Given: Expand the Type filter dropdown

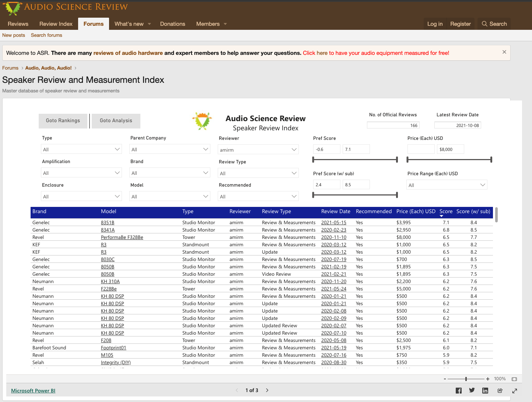Looking at the screenshot, I should pos(81,149).
